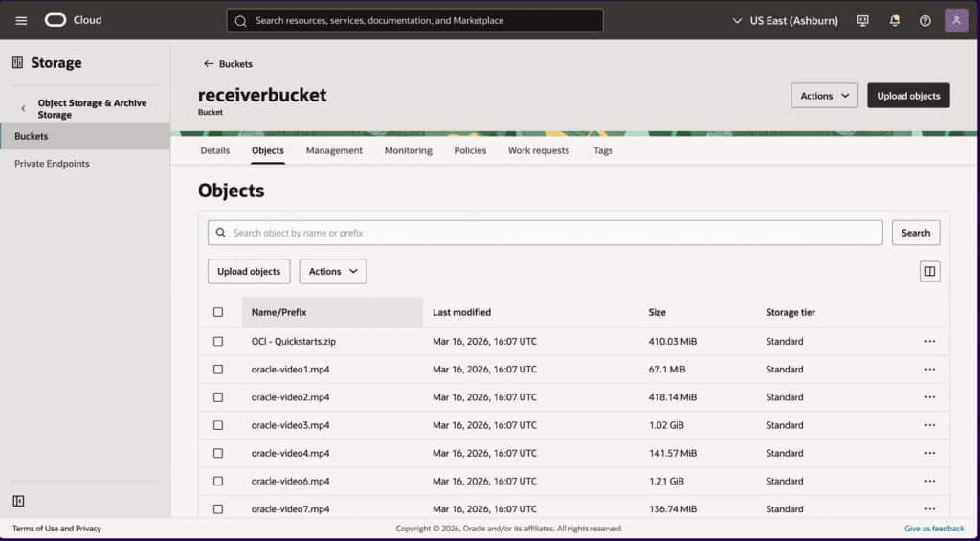
Task: Select checkbox for oracle-video6.mp4
Action: [218, 481]
